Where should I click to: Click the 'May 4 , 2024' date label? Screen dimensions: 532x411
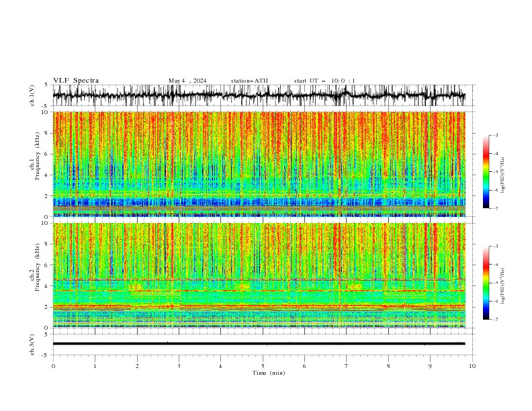click(187, 81)
